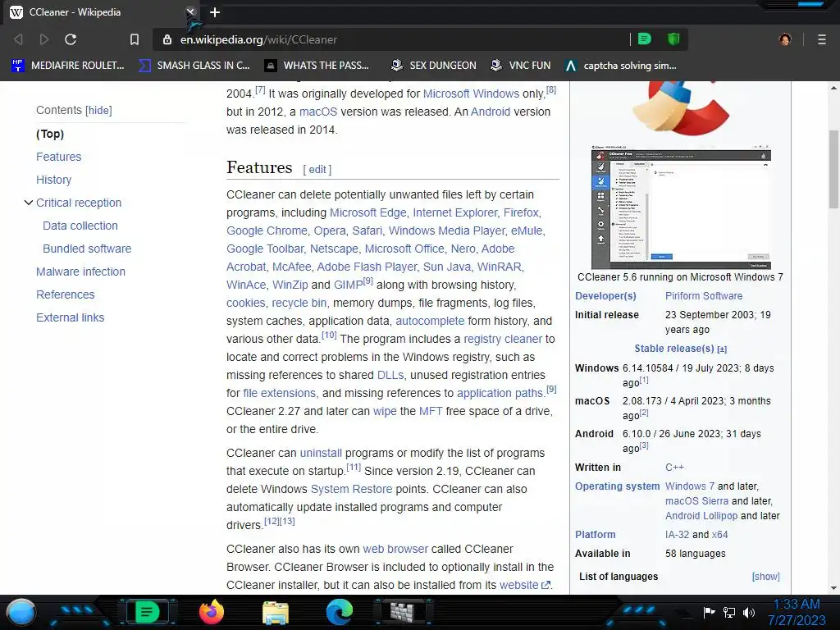Open WHATS THE PASS... bookmark
The image size is (840, 630).
pyautogui.click(x=317, y=66)
